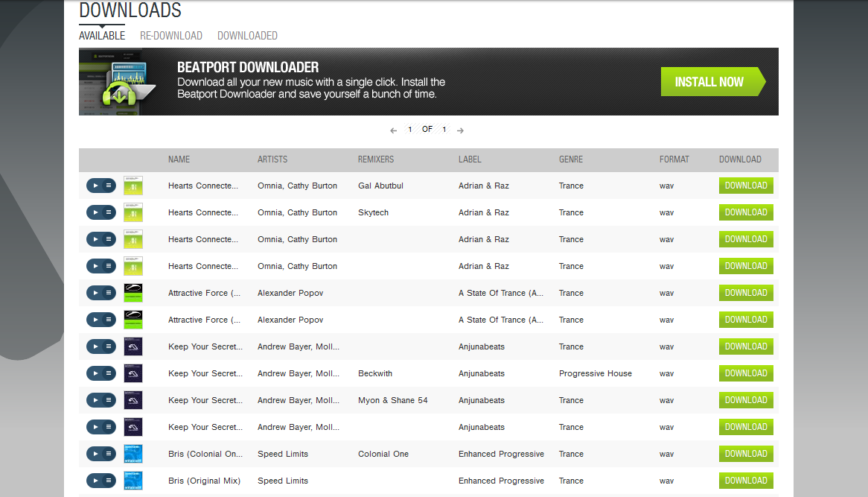This screenshot has height=497, width=868.
Task: Select remixer Myon & Shane 54
Action: coord(393,400)
